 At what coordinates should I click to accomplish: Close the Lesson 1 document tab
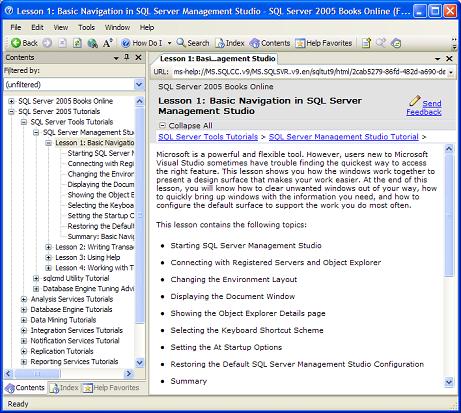click(449, 59)
